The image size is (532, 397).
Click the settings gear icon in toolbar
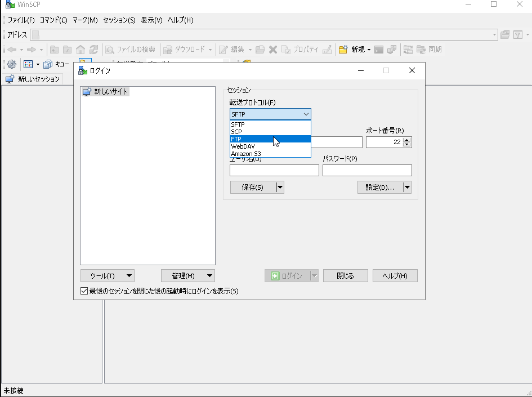(11, 64)
